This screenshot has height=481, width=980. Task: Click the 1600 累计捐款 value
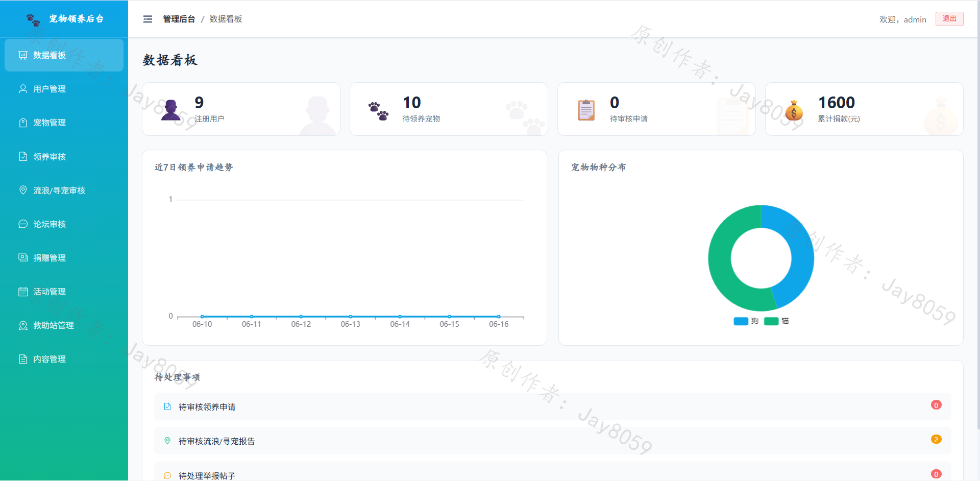tap(837, 103)
